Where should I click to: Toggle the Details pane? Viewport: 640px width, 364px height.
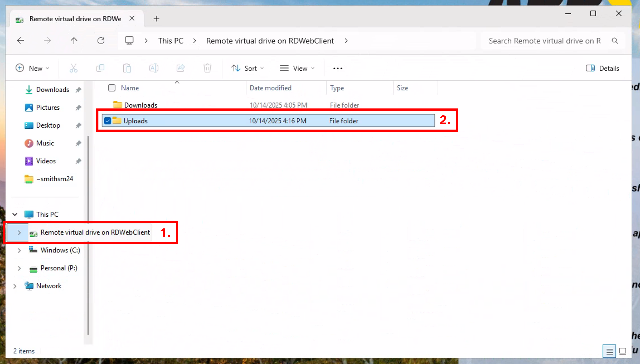click(x=603, y=68)
